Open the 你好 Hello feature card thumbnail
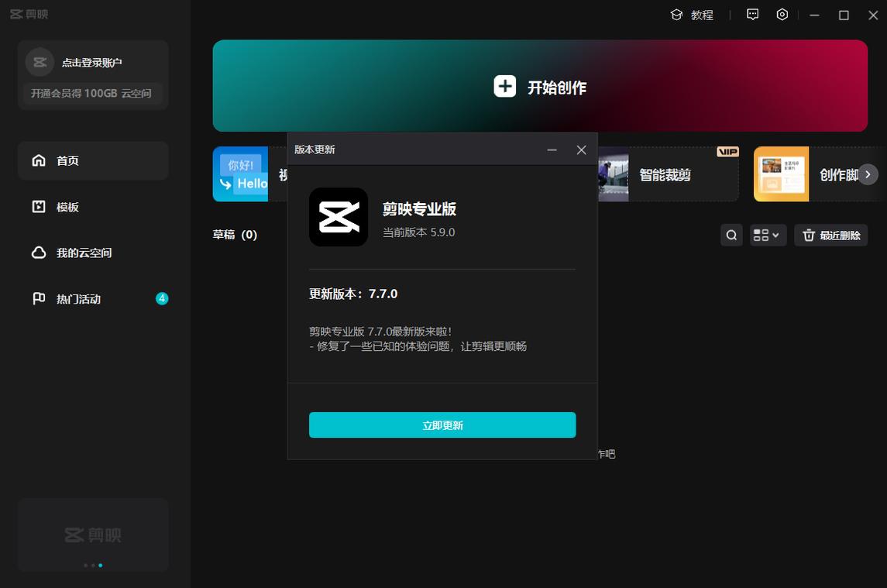The height and width of the screenshot is (588, 887). tap(240, 174)
